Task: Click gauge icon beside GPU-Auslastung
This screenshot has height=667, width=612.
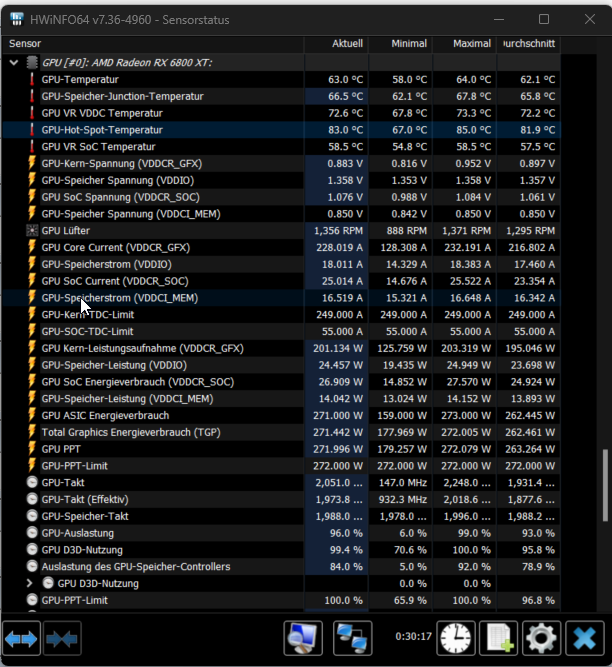Action: 32,533
